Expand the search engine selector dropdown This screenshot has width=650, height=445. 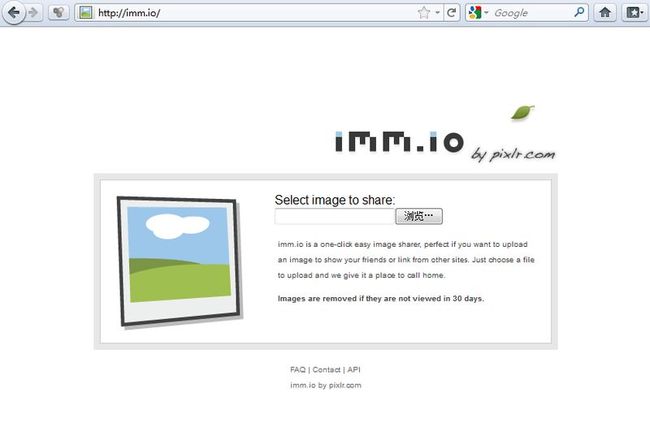coord(486,13)
